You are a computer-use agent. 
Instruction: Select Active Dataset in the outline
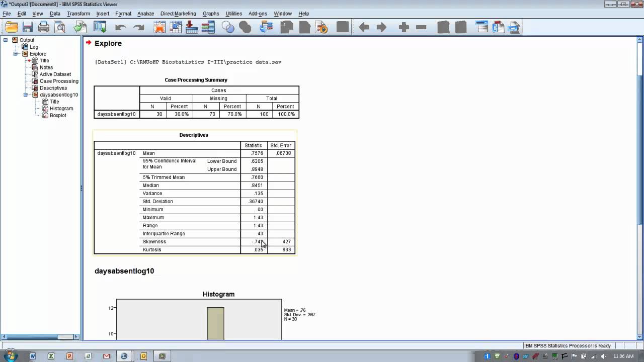coord(55,74)
